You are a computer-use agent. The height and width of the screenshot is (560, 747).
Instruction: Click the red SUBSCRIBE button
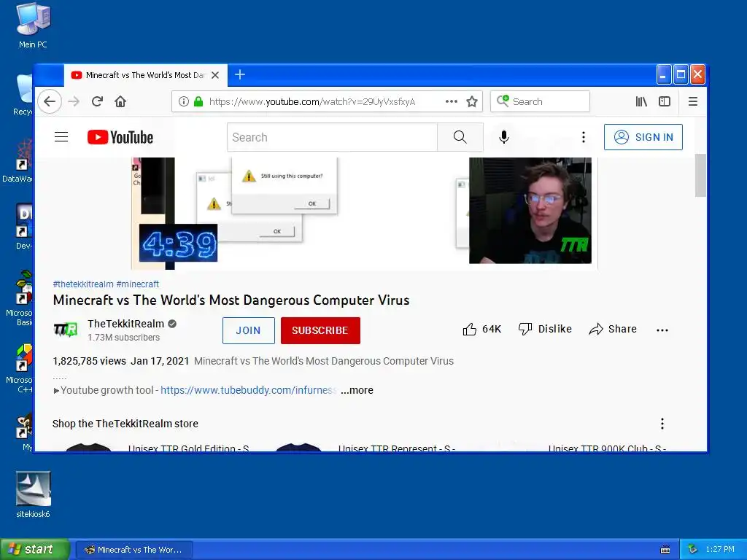point(320,330)
